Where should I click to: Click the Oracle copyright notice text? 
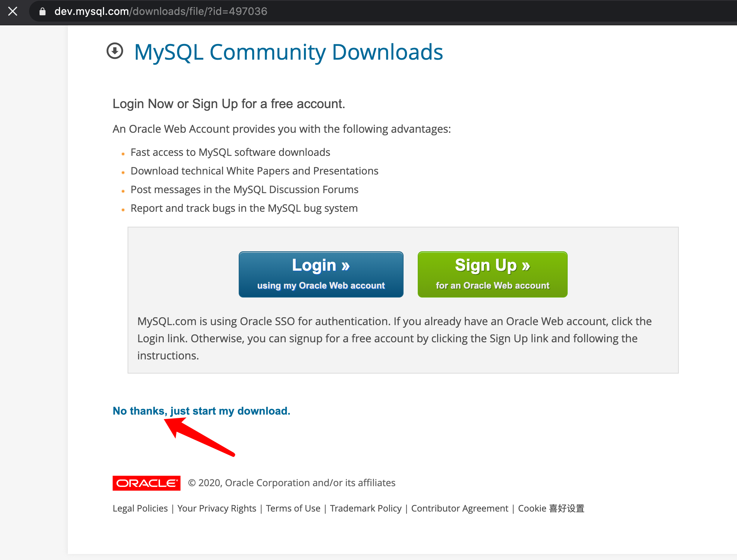coord(292,483)
